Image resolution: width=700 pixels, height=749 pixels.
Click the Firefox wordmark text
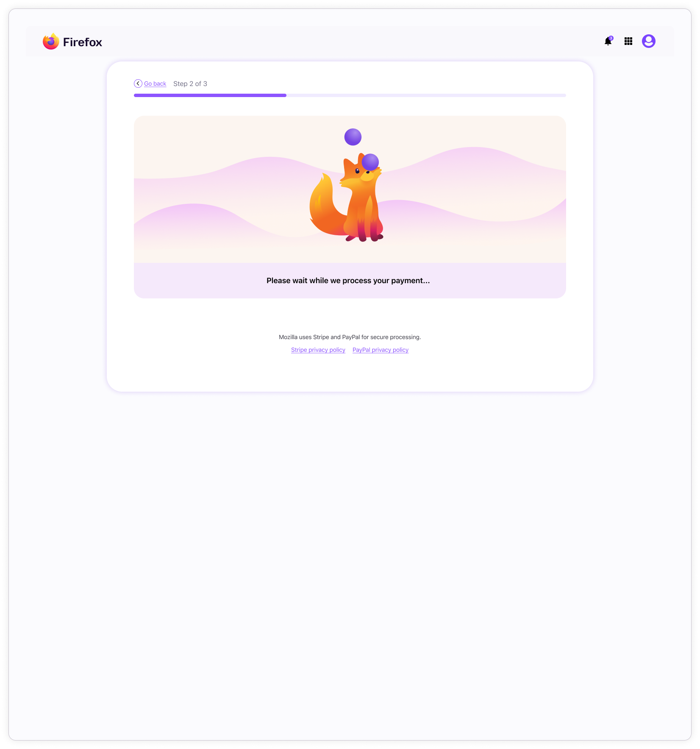[83, 42]
